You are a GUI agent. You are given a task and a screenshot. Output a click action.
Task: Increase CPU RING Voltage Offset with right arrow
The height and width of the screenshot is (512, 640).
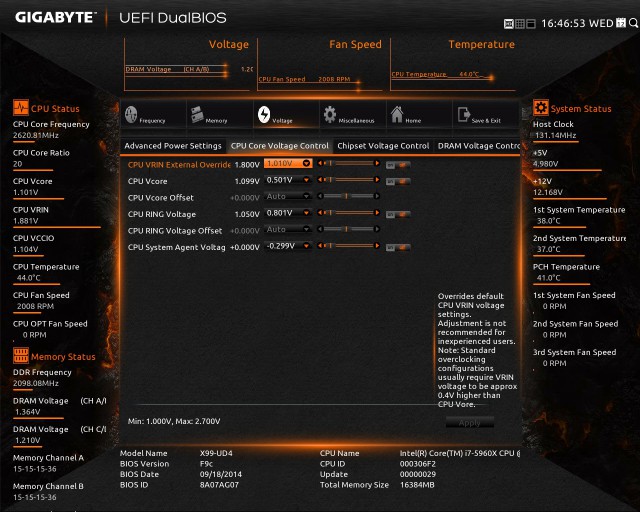point(377,229)
